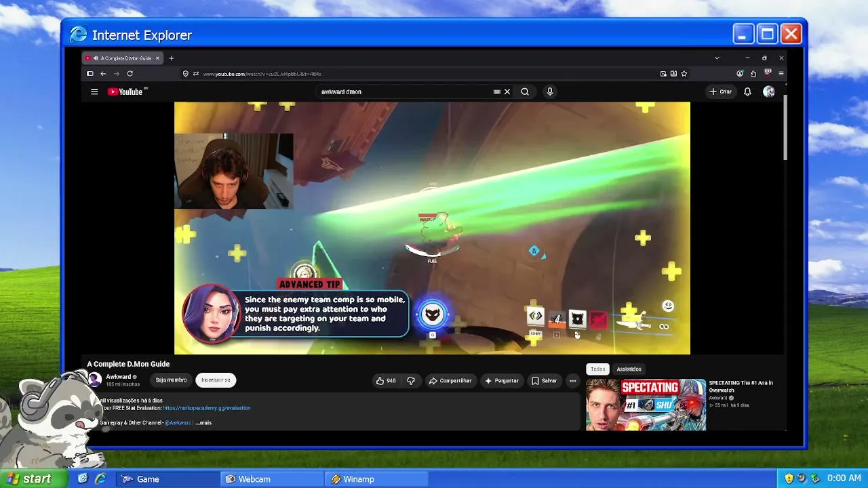
Task: Open YouTube notifications bell
Action: 747,91
